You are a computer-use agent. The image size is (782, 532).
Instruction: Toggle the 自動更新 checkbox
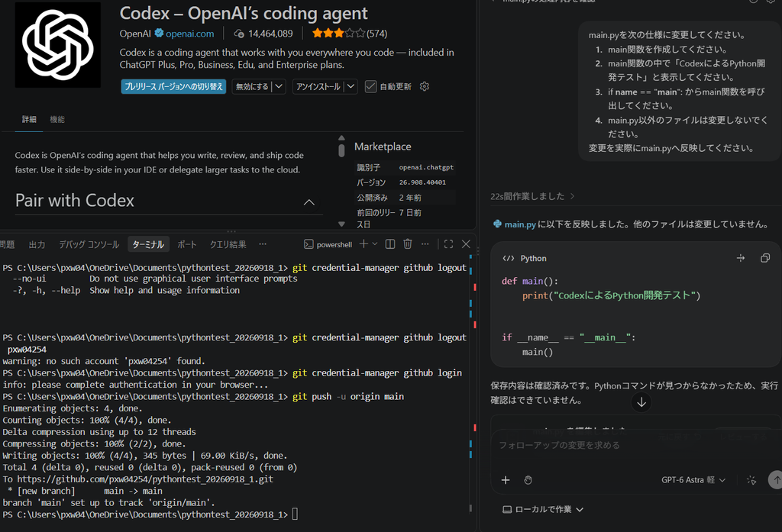(x=370, y=86)
